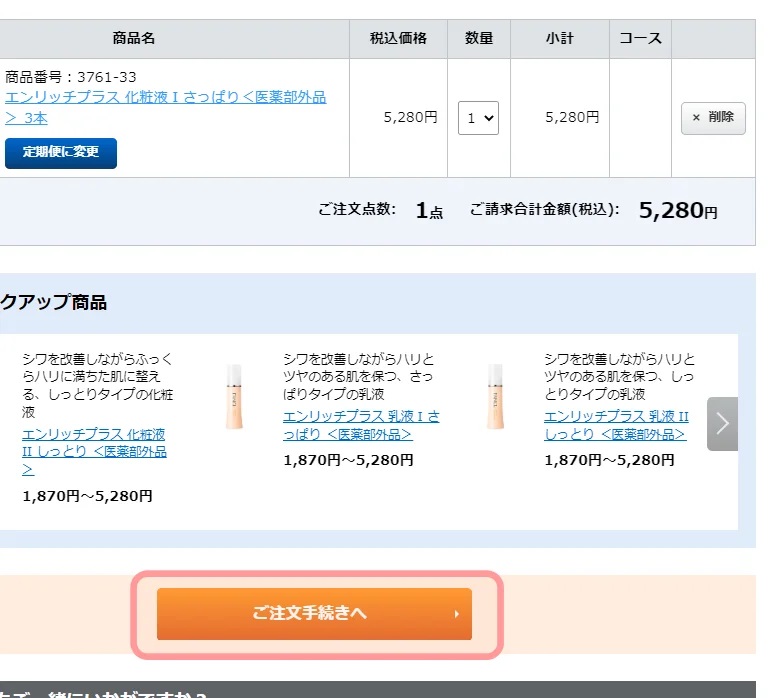Open the エンリッチプラス 乳液 I さっぱり link

pyautogui.click(x=361, y=425)
